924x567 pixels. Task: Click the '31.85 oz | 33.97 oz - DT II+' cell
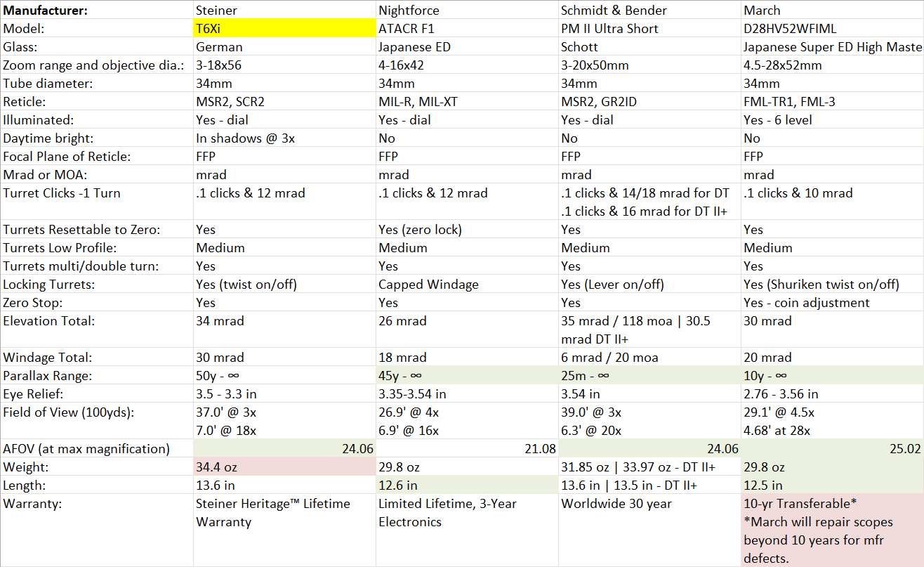(650, 467)
